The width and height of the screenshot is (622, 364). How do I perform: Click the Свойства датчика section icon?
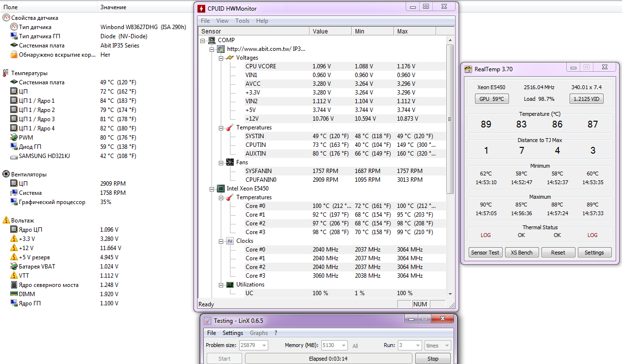(x=6, y=17)
